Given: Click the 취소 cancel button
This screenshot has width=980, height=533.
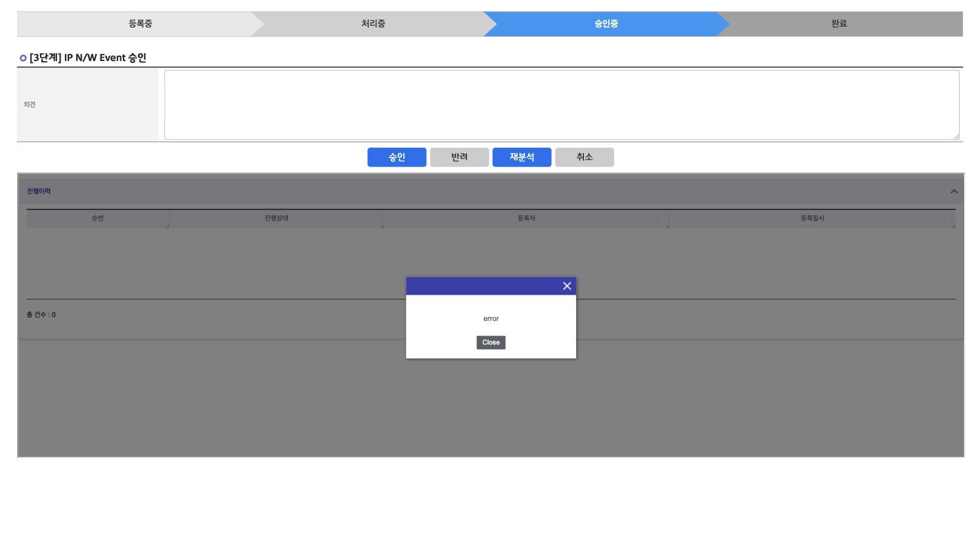Looking at the screenshot, I should pos(585,158).
